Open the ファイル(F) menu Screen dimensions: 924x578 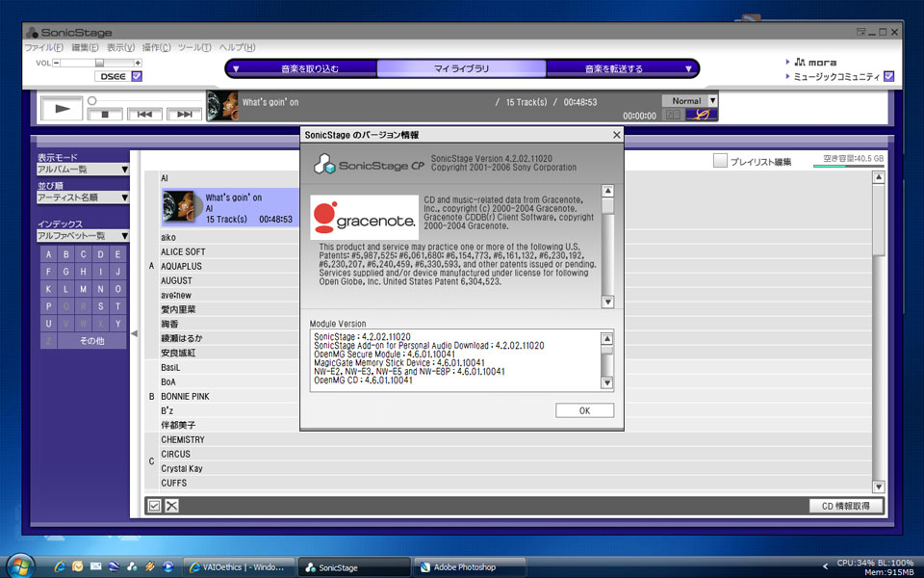[x=43, y=47]
